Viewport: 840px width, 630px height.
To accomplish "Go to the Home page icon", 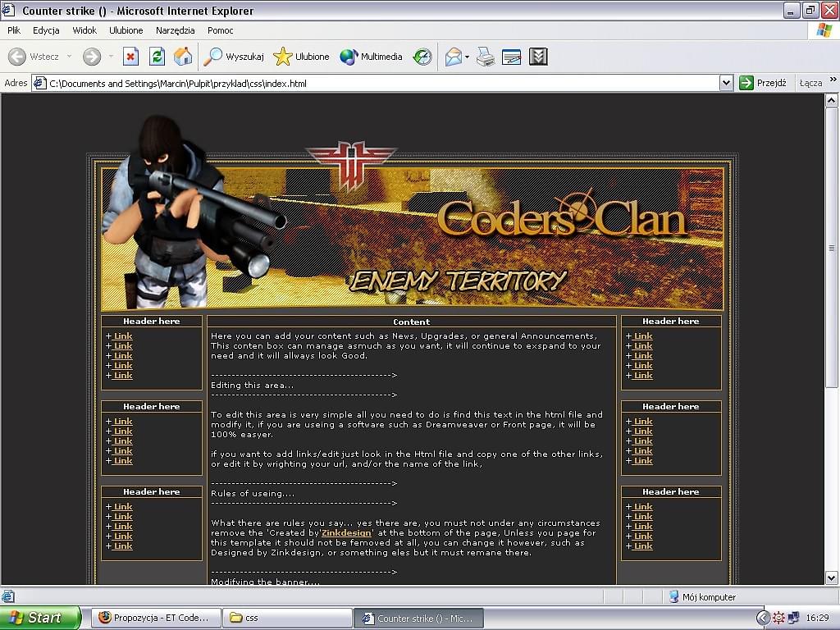I will click(183, 57).
